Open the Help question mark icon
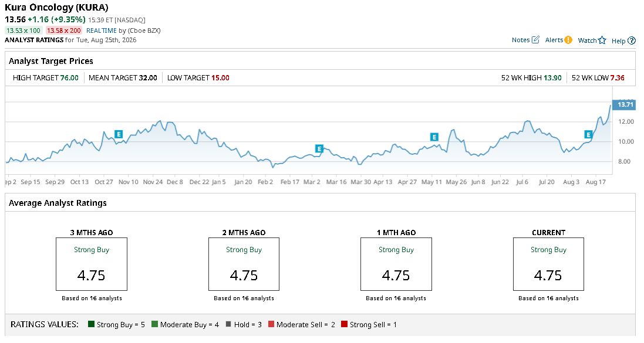 click(x=632, y=40)
